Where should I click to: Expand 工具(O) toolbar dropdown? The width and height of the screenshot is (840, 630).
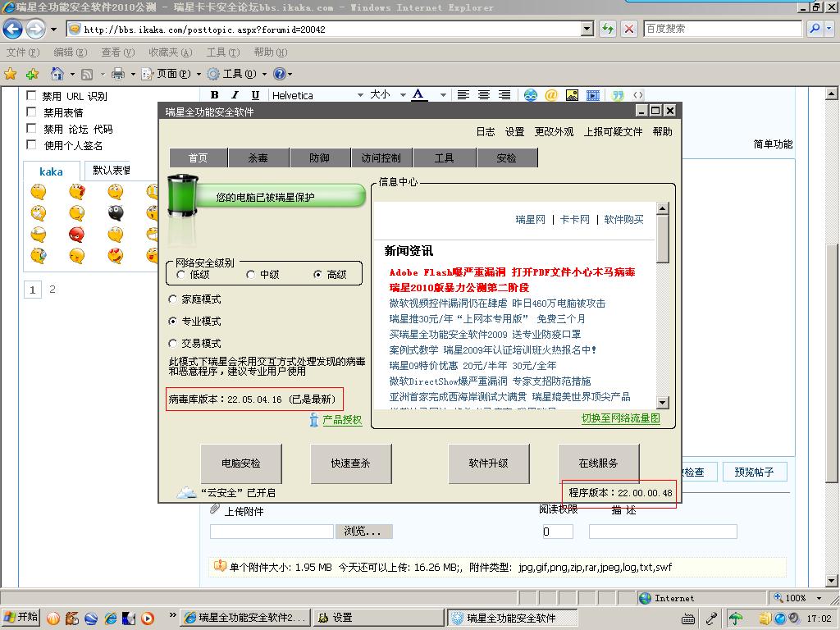[x=264, y=74]
